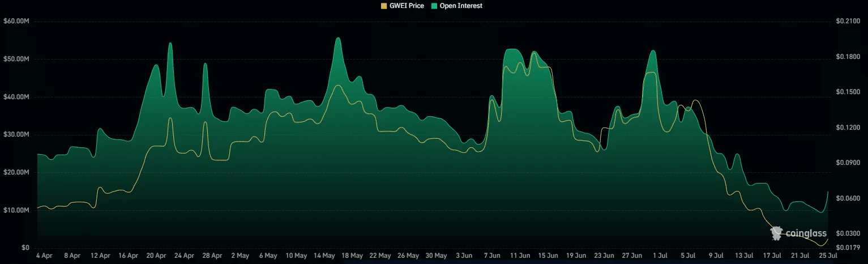This screenshot has height=264, width=868.
Task: Select the $0.2100 right axis label
Action: [848, 22]
